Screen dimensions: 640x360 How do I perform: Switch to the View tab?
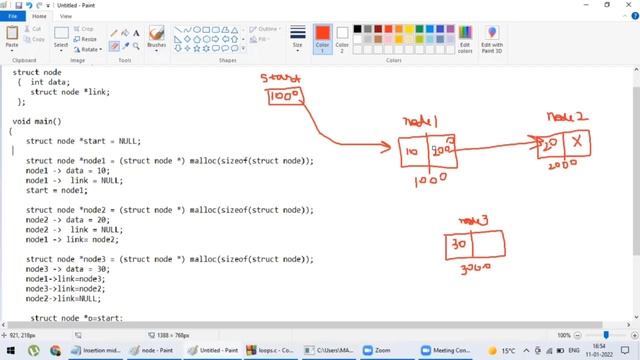66,16
